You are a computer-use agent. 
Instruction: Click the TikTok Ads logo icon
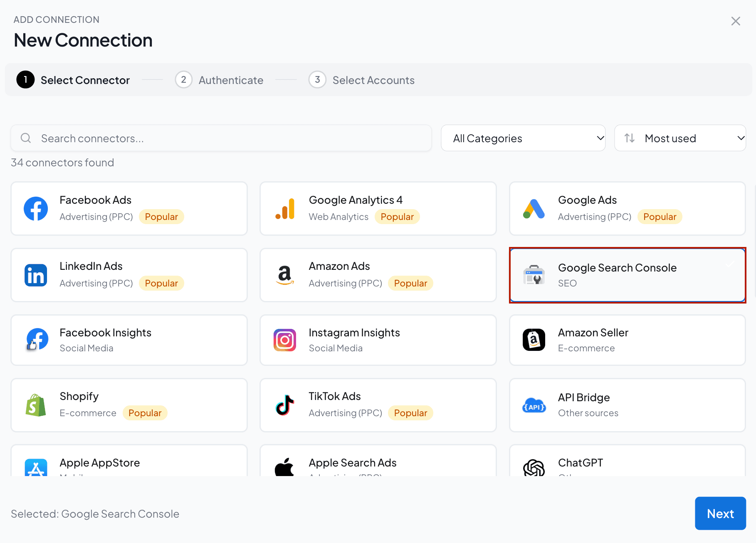click(x=285, y=405)
